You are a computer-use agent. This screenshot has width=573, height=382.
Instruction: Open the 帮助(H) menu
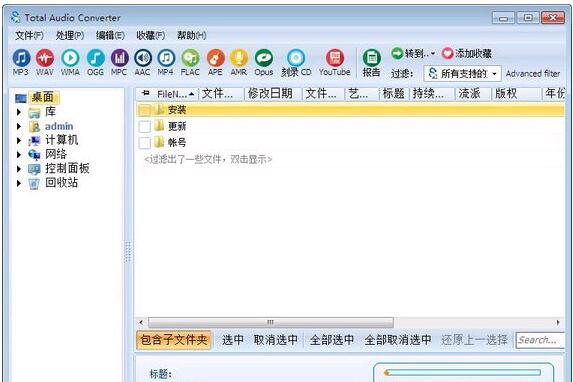coord(191,35)
